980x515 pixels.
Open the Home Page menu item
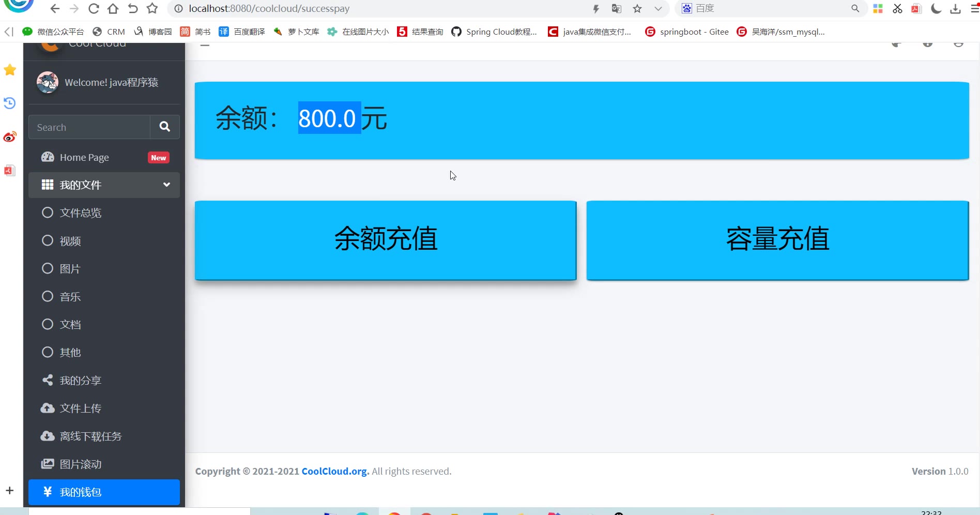104,157
